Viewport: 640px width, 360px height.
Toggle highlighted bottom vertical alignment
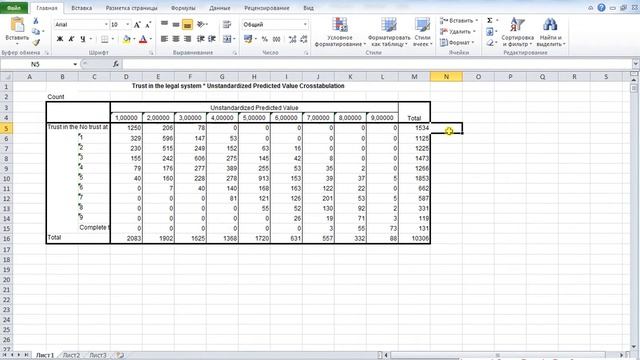pyautogui.click(x=187, y=25)
